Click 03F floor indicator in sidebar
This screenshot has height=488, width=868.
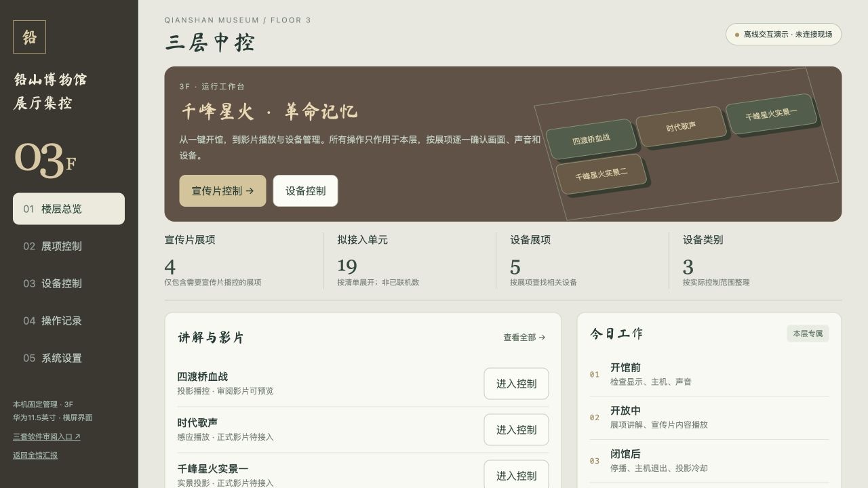coord(45,160)
